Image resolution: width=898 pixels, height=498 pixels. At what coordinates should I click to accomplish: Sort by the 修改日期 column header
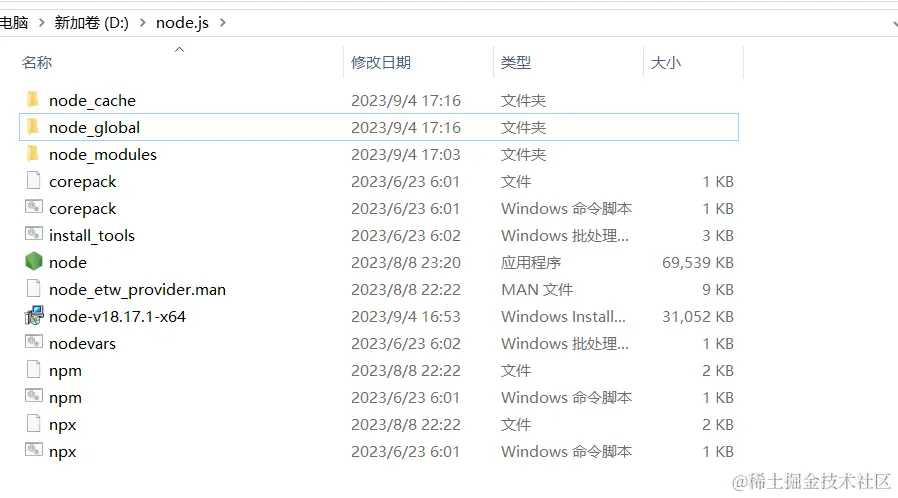click(x=381, y=62)
